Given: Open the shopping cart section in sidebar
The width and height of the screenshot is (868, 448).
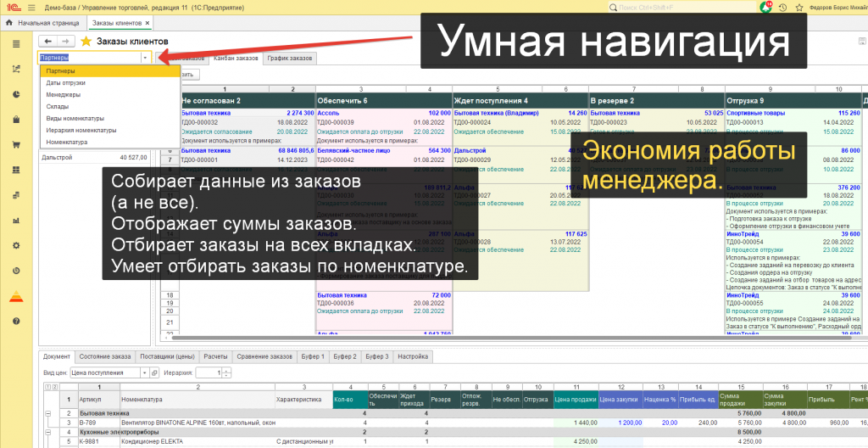Looking at the screenshot, I should pos(16,145).
